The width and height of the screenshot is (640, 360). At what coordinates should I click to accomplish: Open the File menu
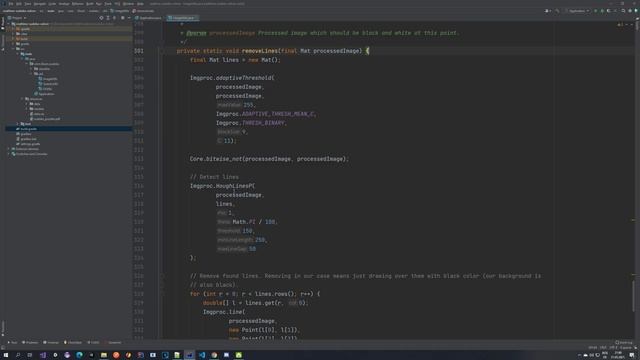(11, 4)
